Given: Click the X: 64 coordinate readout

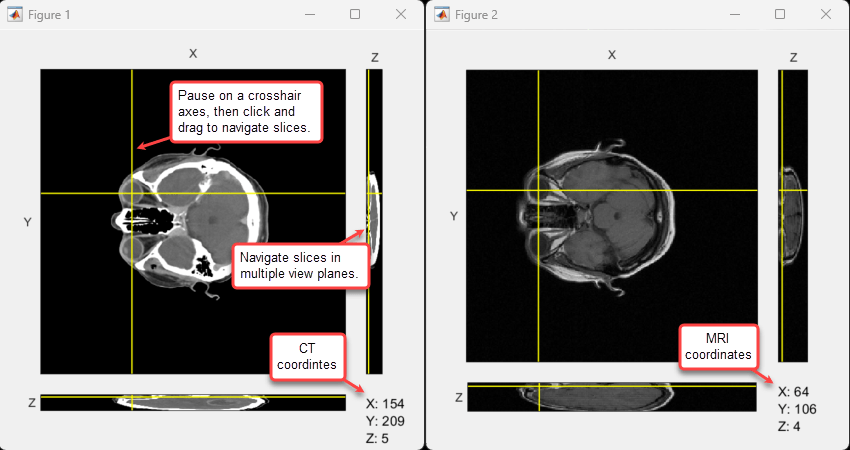Looking at the screenshot, I should click(x=794, y=391).
